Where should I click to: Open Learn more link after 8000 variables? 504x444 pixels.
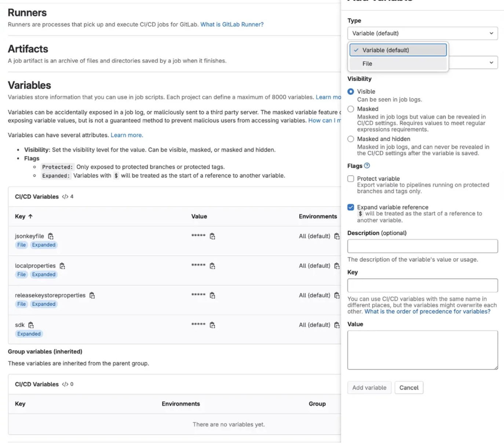tap(328, 97)
